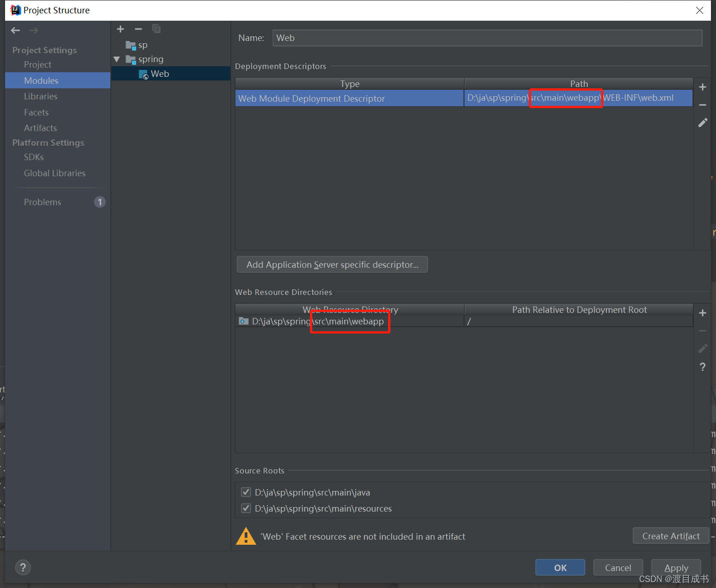The image size is (716, 588).
Task: Click the Web Resource Directory column header
Action: [x=349, y=309]
